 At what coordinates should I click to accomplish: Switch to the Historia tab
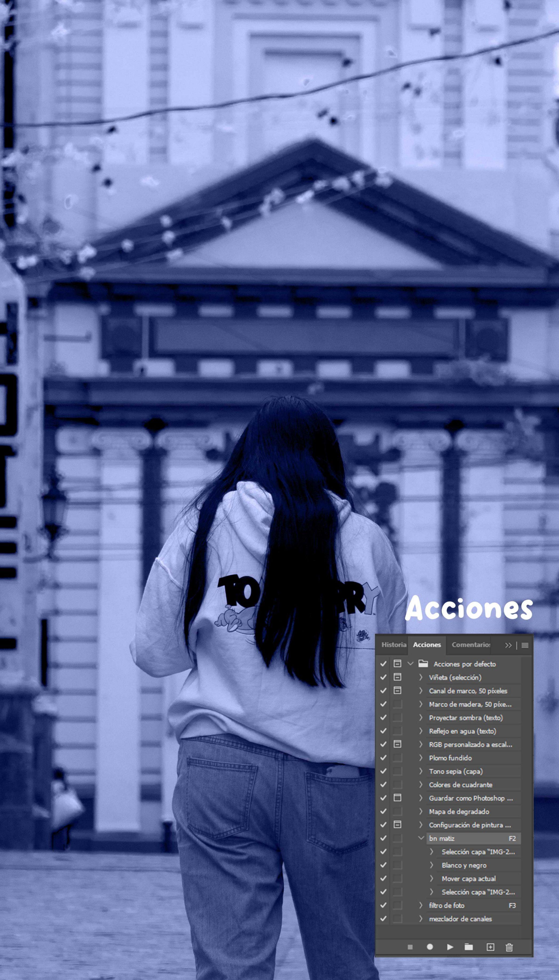coord(394,645)
